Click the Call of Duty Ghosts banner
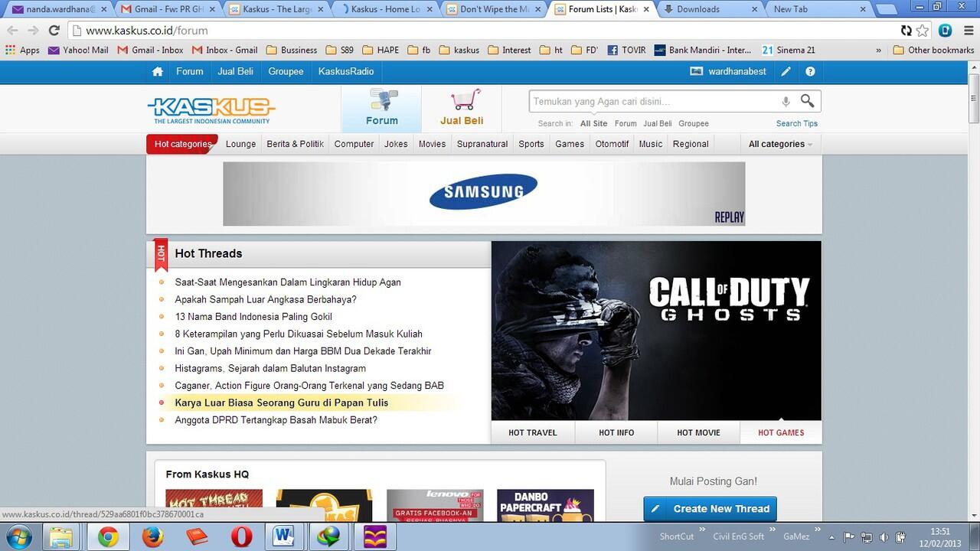This screenshot has height=551, width=980. 656,331
